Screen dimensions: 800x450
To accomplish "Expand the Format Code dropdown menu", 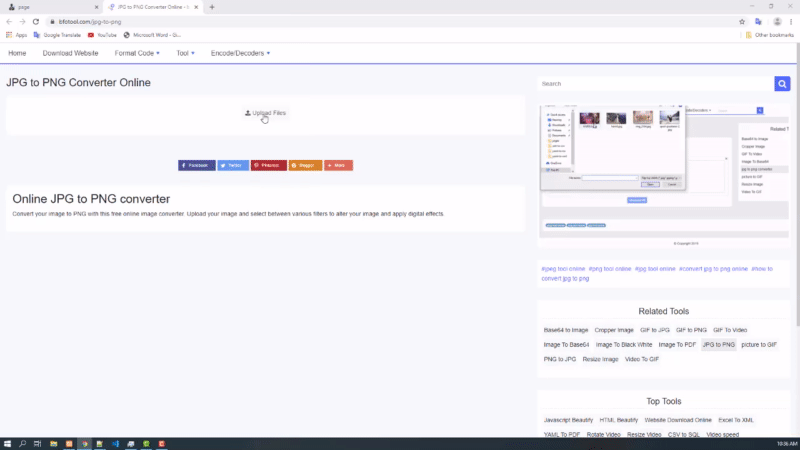I will (x=137, y=52).
